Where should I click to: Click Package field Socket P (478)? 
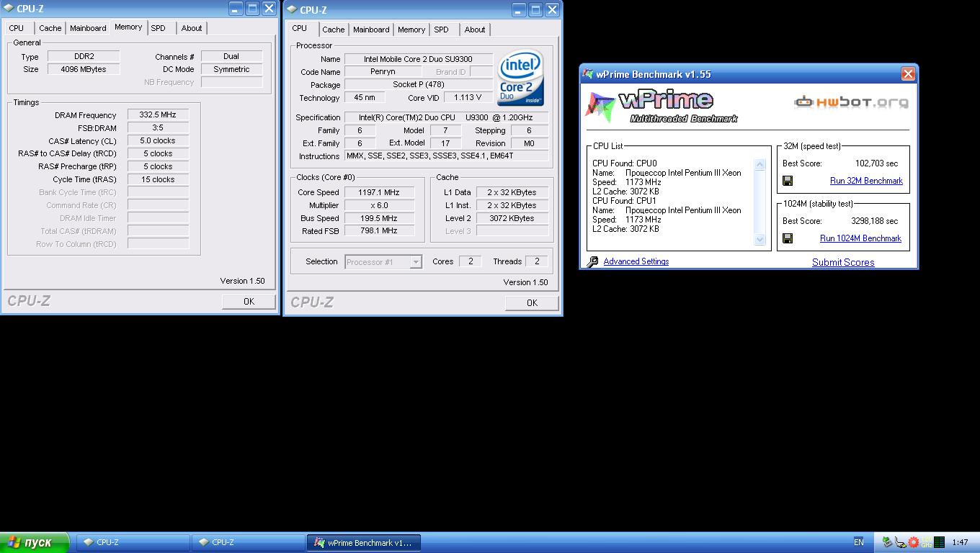click(x=418, y=85)
